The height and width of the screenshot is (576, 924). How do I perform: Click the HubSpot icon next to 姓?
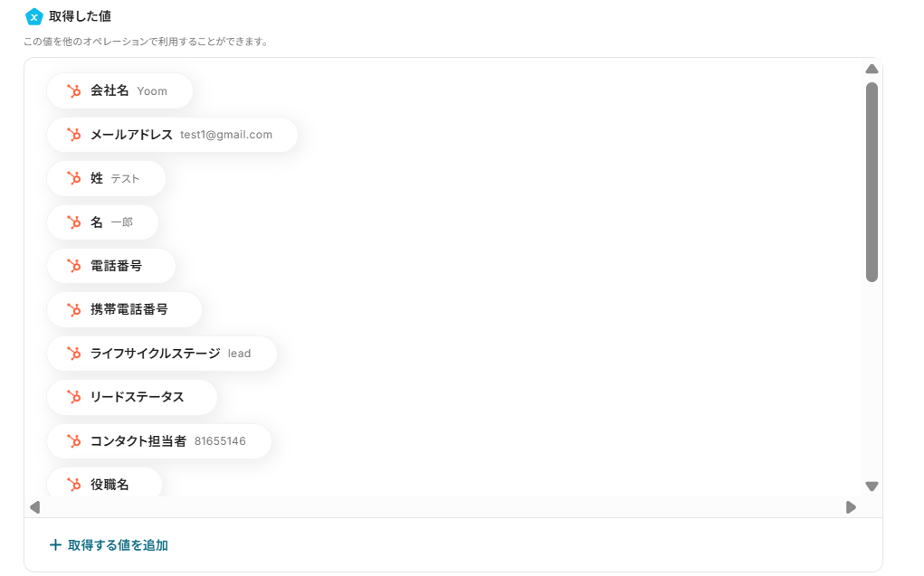click(74, 178)
